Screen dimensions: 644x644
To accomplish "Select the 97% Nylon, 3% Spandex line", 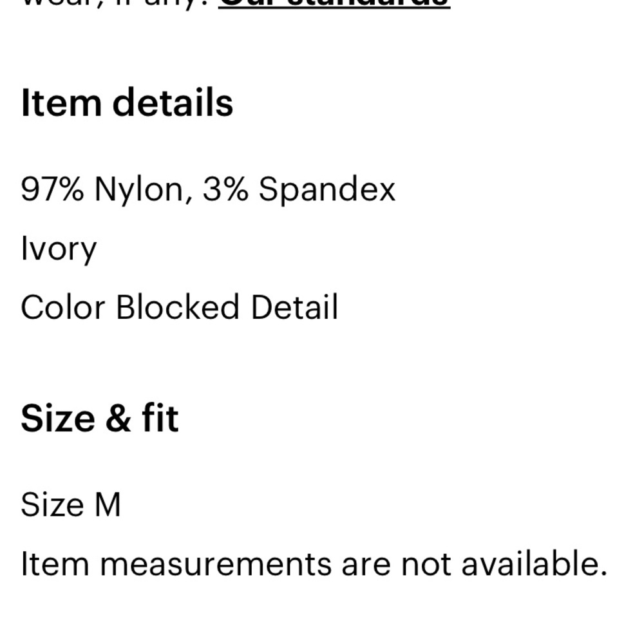I will pos(208,190).
